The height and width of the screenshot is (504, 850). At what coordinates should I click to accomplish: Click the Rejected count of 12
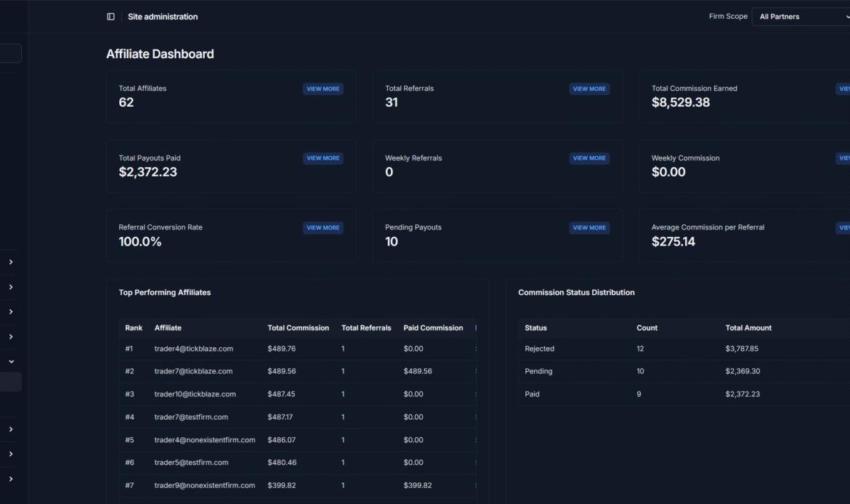click(640, 349)
